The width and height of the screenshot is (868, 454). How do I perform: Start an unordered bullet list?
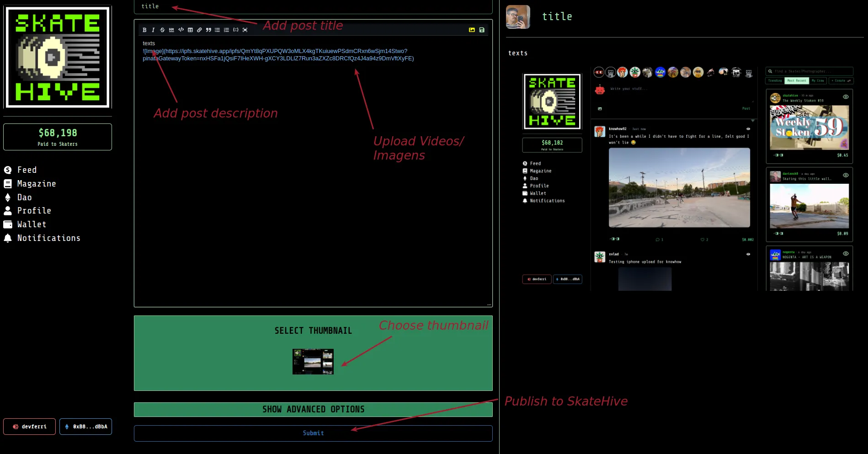pos(218,30)
